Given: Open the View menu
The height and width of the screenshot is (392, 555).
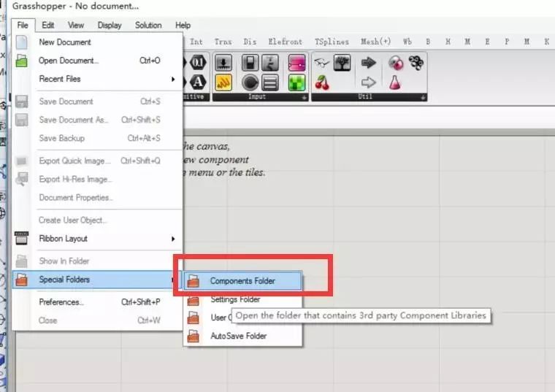Looking at the screenshot, I should pos(76,25).
